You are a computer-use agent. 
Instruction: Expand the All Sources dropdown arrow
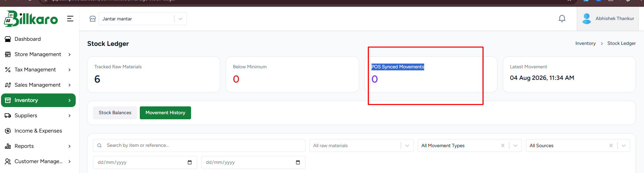(624, 145)
